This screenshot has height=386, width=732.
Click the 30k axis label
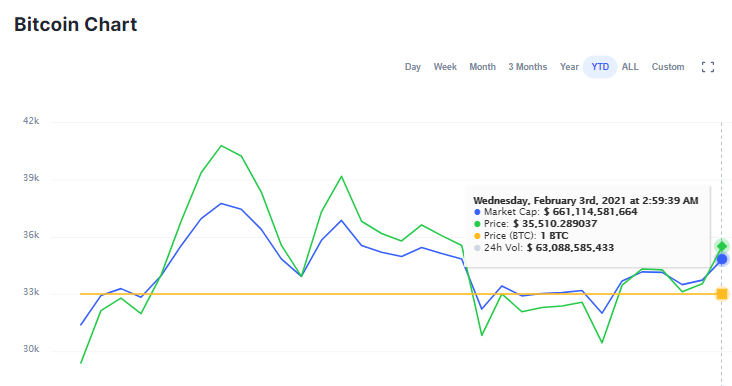tap(31, 349)
